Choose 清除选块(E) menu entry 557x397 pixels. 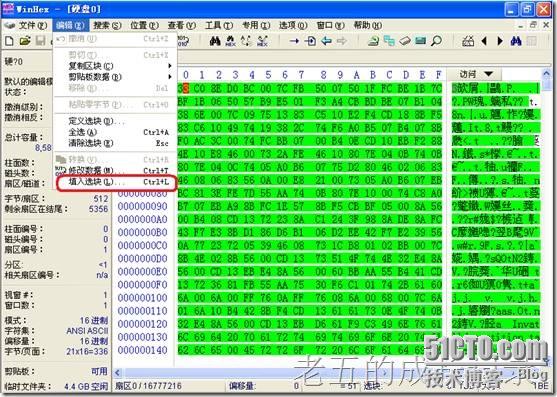pyautogui.click(x=116, y=143)
